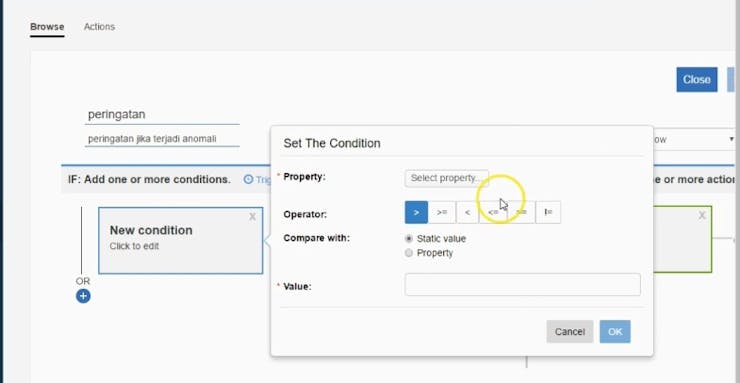Focus the Value input field
The image size is (740, 383).
pos(522,284)
